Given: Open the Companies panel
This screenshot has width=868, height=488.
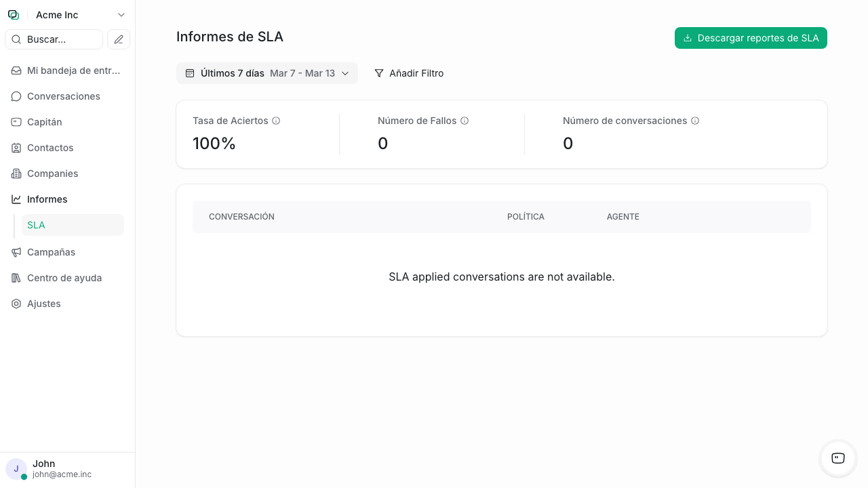Looking at the screenshot, I should (51, 174).
